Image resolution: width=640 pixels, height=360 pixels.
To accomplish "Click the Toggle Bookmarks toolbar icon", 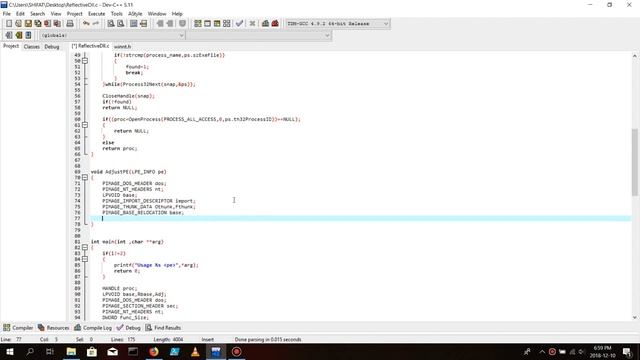I will pyautogui.click(x=18, y=36).
